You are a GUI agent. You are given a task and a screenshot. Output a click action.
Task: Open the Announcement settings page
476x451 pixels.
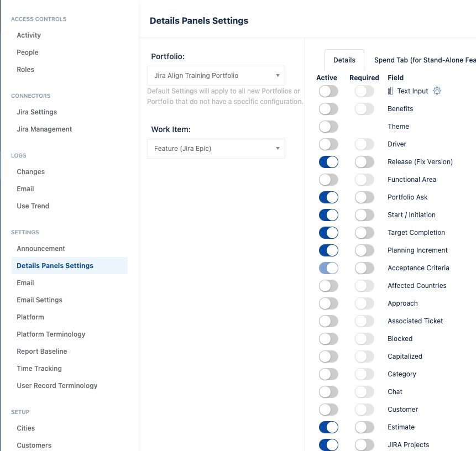(x=41, y=249)
